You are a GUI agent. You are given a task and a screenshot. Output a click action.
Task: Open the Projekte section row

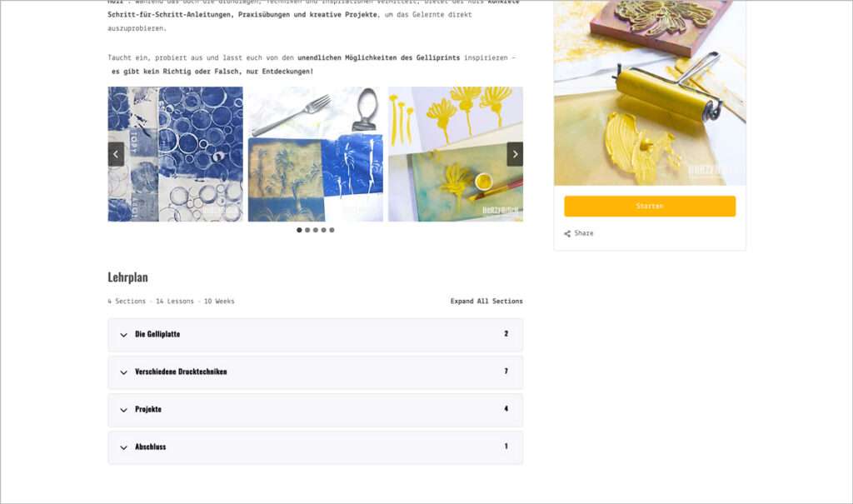pos(316,409)
